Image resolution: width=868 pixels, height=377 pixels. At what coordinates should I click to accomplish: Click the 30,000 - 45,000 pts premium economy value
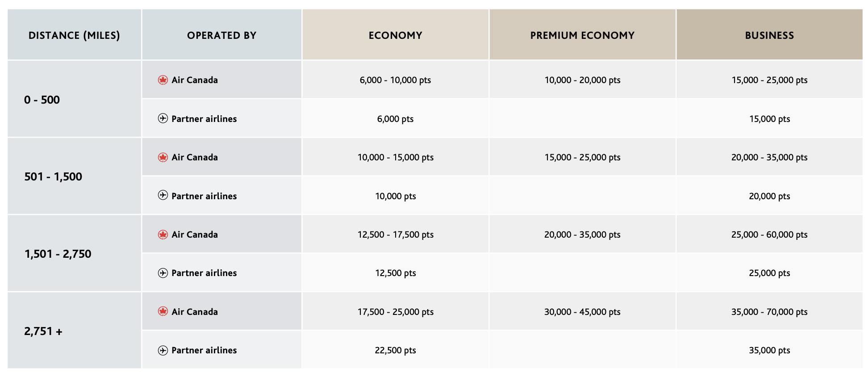point(582,312)
